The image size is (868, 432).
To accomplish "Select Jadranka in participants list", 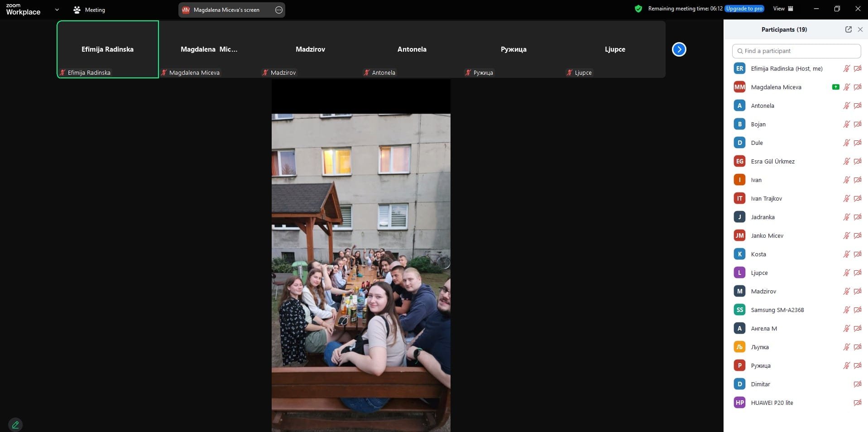I will tap(796, 217).
